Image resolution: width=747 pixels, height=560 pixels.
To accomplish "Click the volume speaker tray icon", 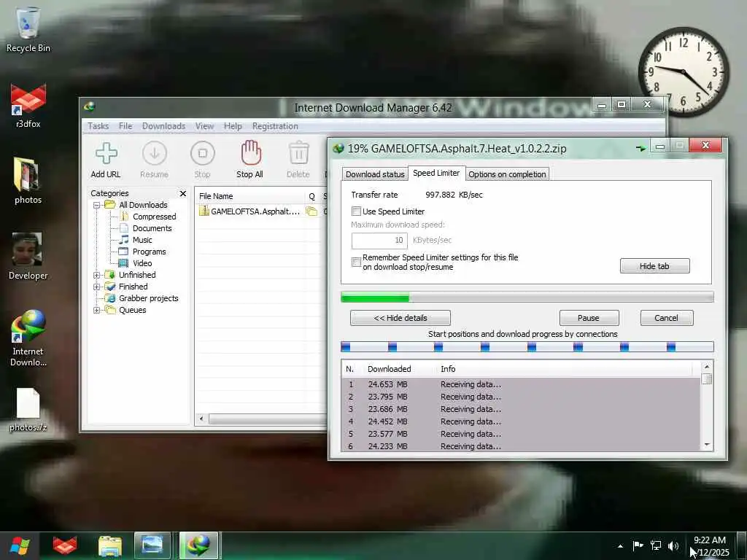I will coord(673,545).
